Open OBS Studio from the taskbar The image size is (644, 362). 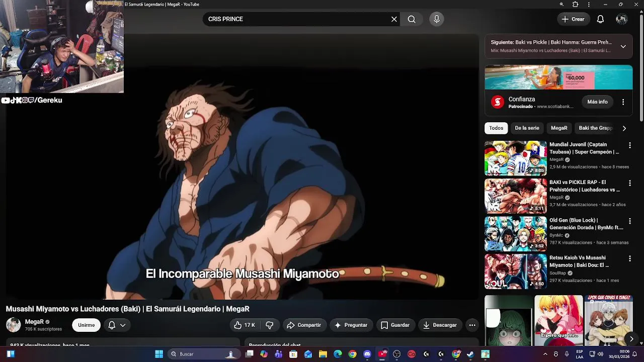(396, 354)
